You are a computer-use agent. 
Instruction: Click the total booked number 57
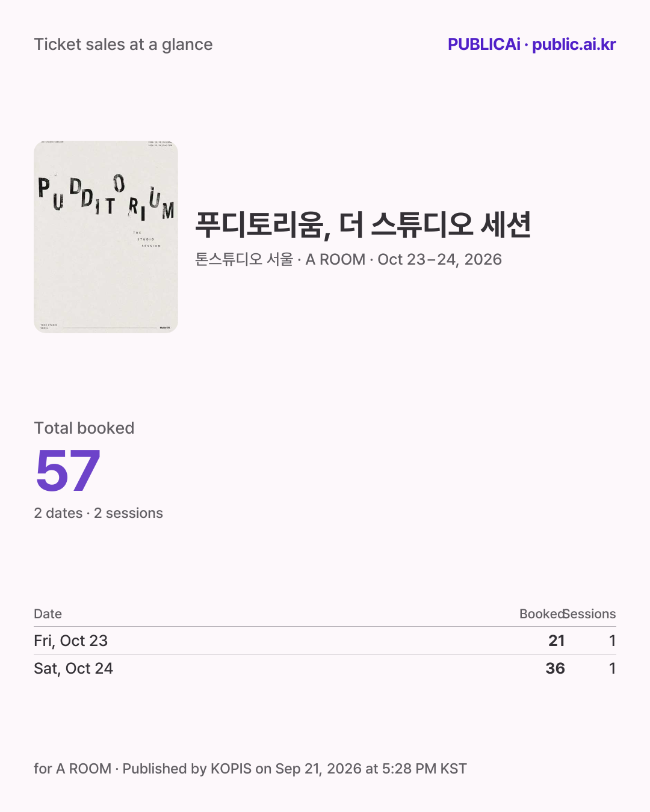coord(67,471)
